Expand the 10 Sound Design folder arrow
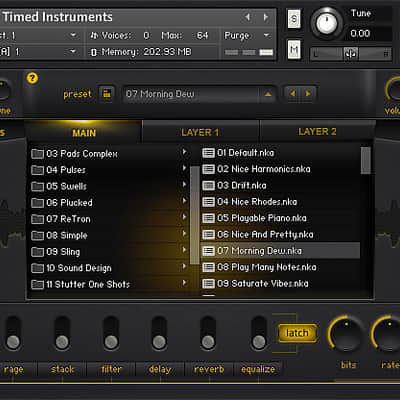This screenshot has height=400, width=400. 184,266
